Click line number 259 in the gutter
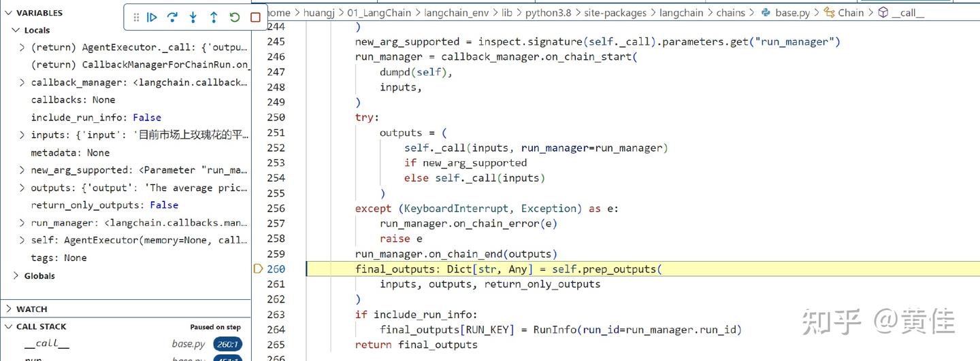The image size is (980, 361). [x=276, y=254]
